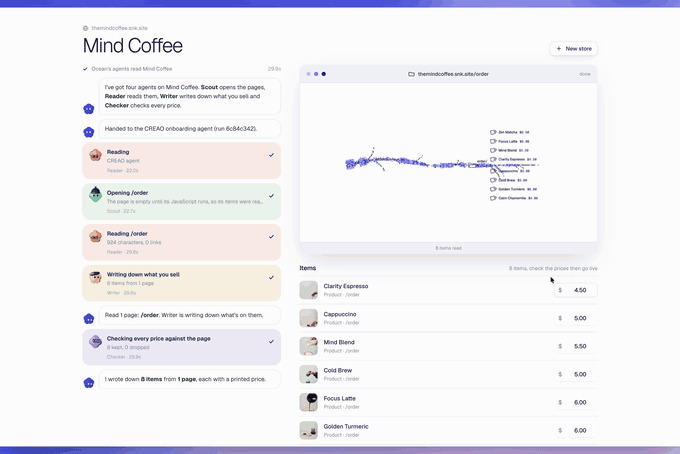Viewport: 680px width, 454px height.
Task: Click the checkmark on Writing down what you sell
Action: (x=271, y=277)
